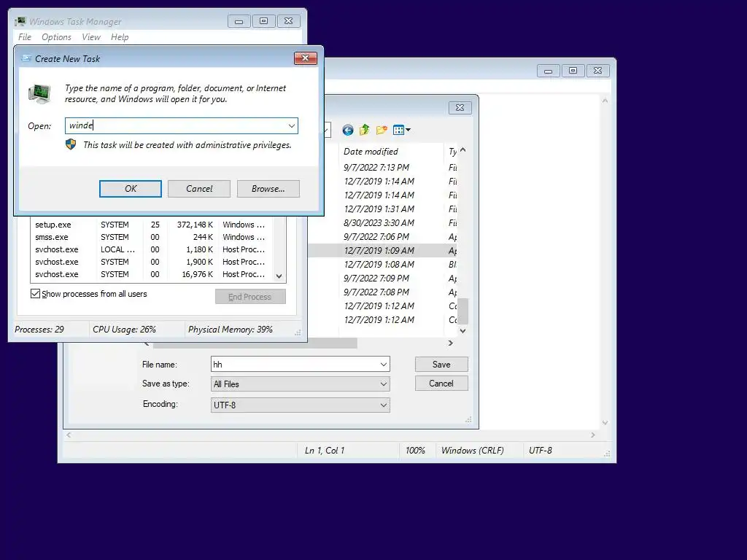
Task: Click CPU Usage: 26% status entry
Action: pyautogui.click(x=124, y=329)
